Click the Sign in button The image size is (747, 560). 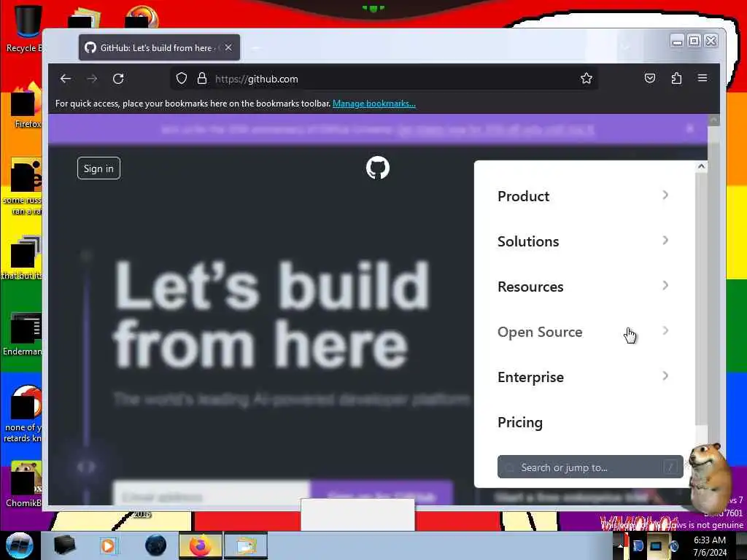pos(98,168)
